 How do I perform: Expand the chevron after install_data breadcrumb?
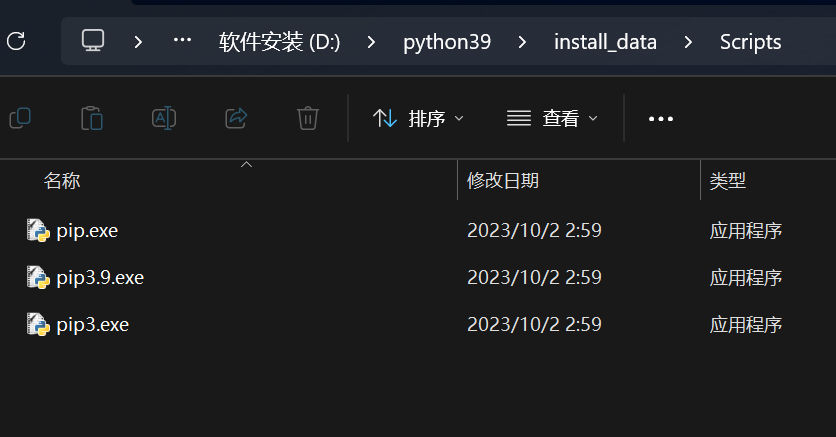pyautogui.click(x=688, y=42)
